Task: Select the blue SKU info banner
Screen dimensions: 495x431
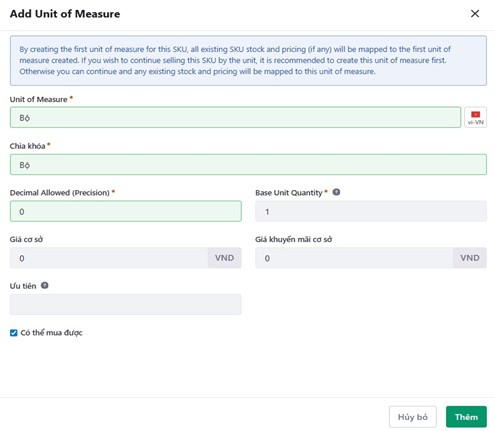Action: (x=248, y=61)
